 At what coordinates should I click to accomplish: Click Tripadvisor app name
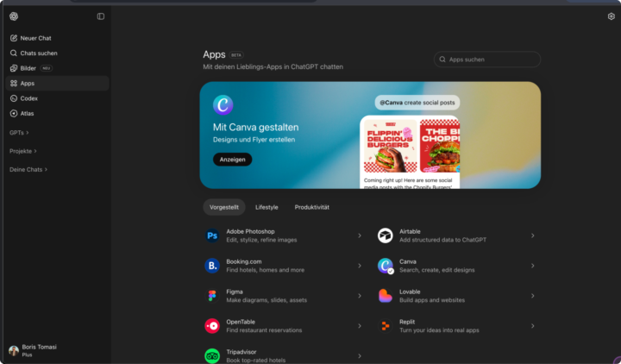[x=241, y=352]
